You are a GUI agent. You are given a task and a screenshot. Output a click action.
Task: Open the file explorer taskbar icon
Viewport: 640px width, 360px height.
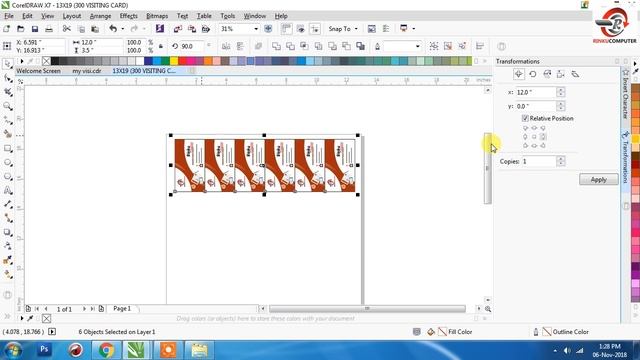pos(199,350)
